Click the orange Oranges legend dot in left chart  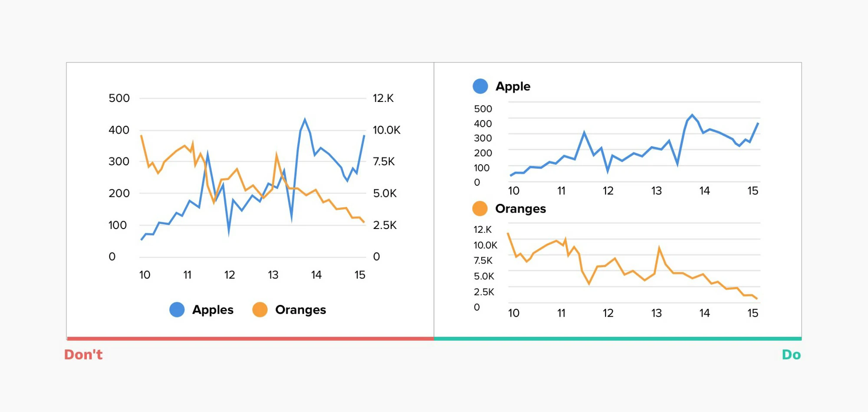pyautogui.click(x=260, y=310)
